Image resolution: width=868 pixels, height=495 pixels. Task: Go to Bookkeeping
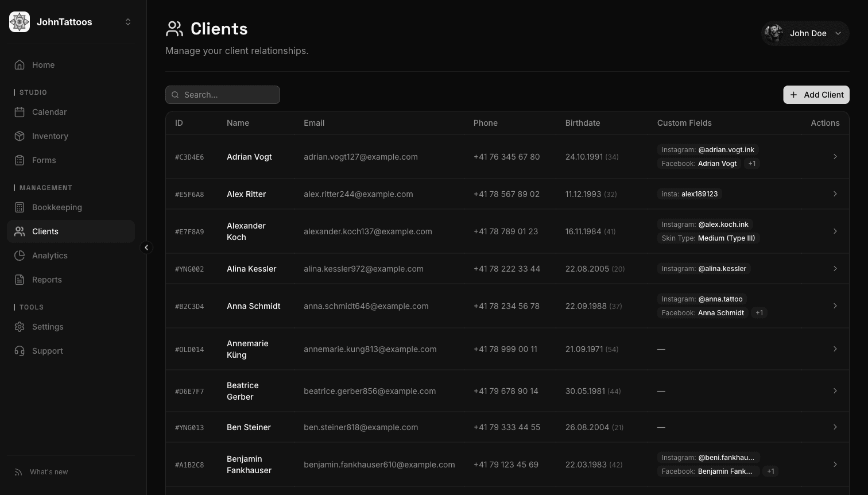click(57, 207)
